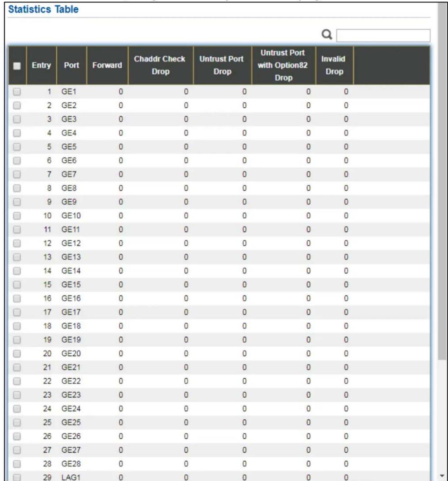Image resolution: width=448 pixels, height=481 pixels.
Task: Tick the GE10 entry checkbox
Action: (x=17, y=216)
